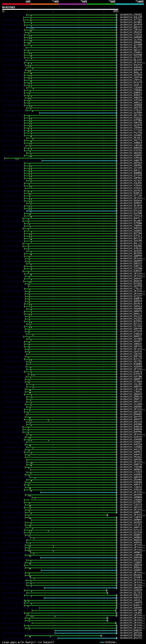The width and height of the screenshot is (146, 644).
Task: Select hit label UniRef100_Q54S90
Action: [x=131, y=32]
